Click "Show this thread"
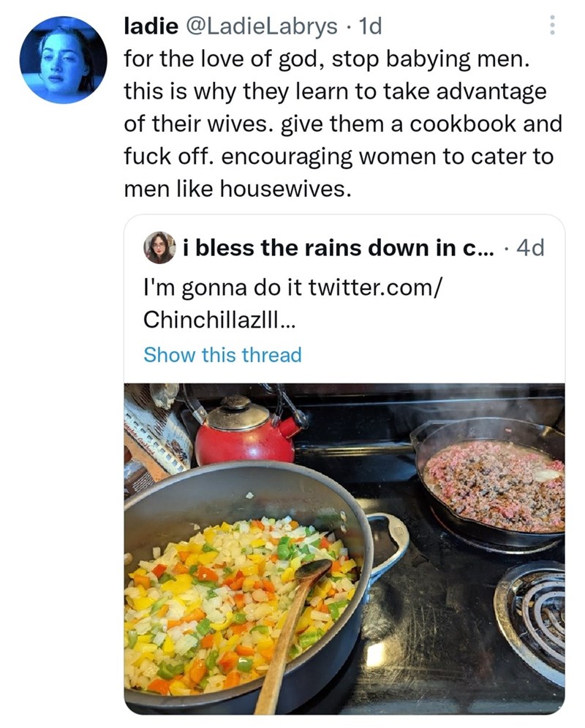This screenshot has width=585, height=728. 222,355
